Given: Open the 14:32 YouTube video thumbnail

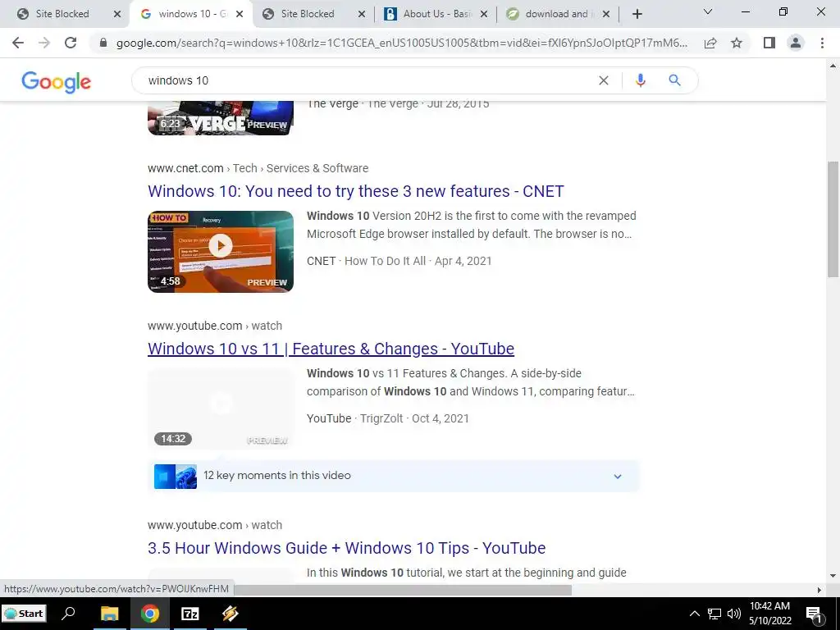Looking at the screenshot, I should click(221, 409).
